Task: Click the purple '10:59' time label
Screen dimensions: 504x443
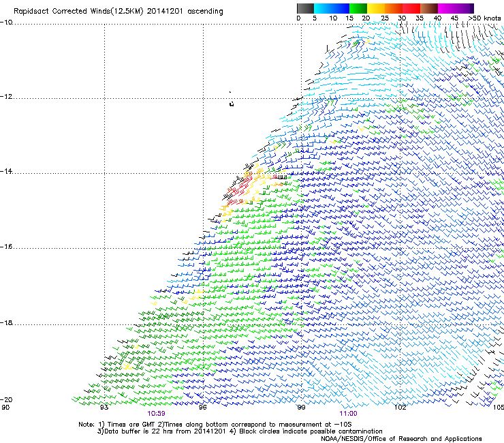Action: 156,414
